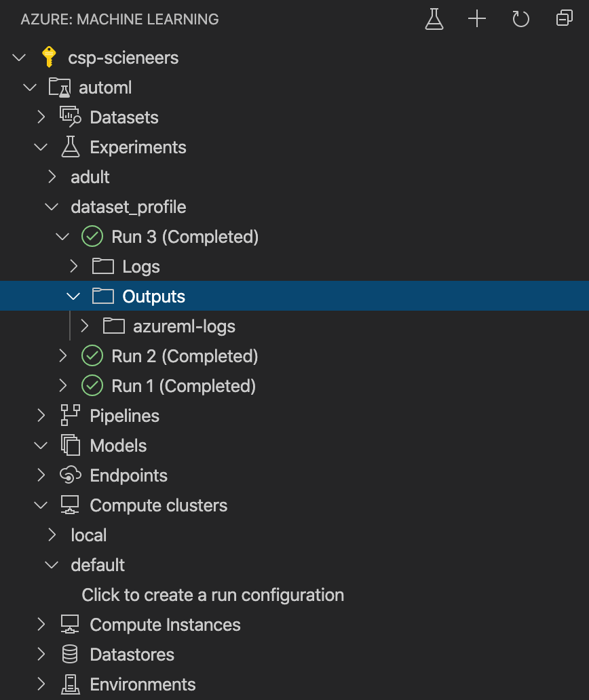
Task: Collapse all tree items icon
Action: [565, 18]
